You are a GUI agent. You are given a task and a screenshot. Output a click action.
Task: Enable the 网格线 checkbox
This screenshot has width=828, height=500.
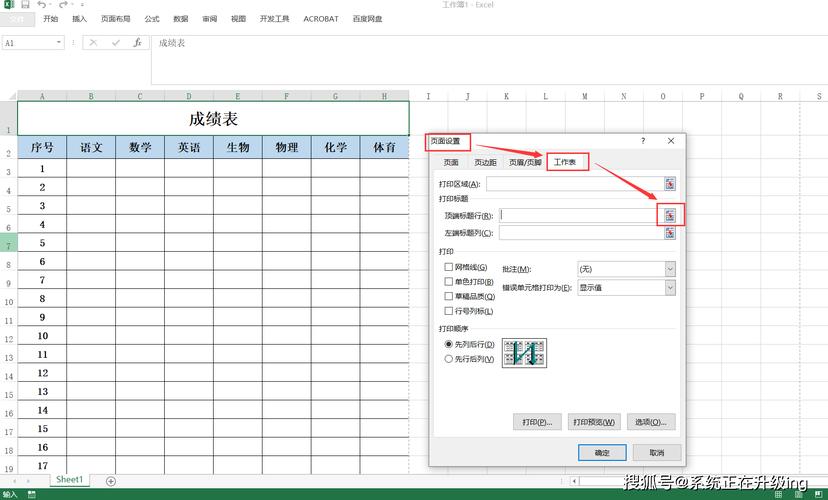[449, 267]
